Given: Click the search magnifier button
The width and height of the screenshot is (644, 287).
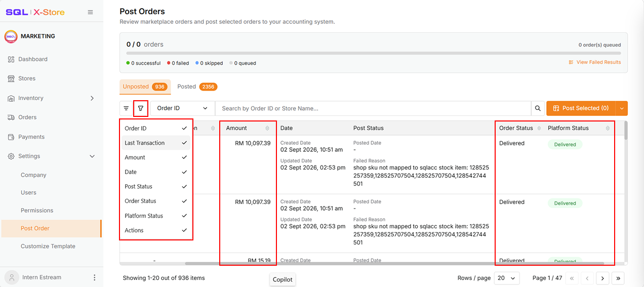Looking at the screenshot, I should [x=538, y=108].
